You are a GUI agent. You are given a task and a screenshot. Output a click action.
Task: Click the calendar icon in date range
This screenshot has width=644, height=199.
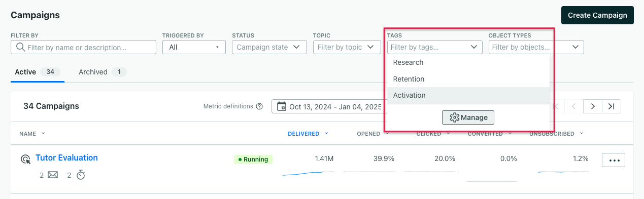pyautogui.click(x=281, y=106)
